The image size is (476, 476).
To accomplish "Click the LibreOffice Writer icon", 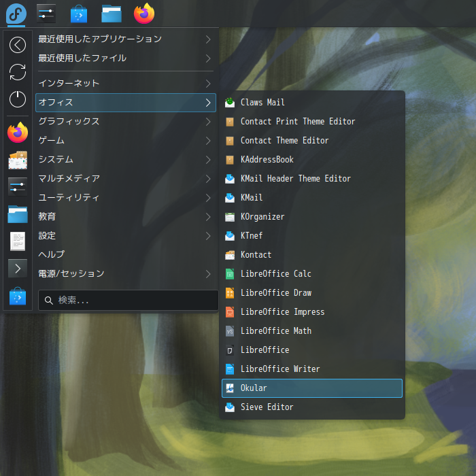I will [x=230, y=369].
